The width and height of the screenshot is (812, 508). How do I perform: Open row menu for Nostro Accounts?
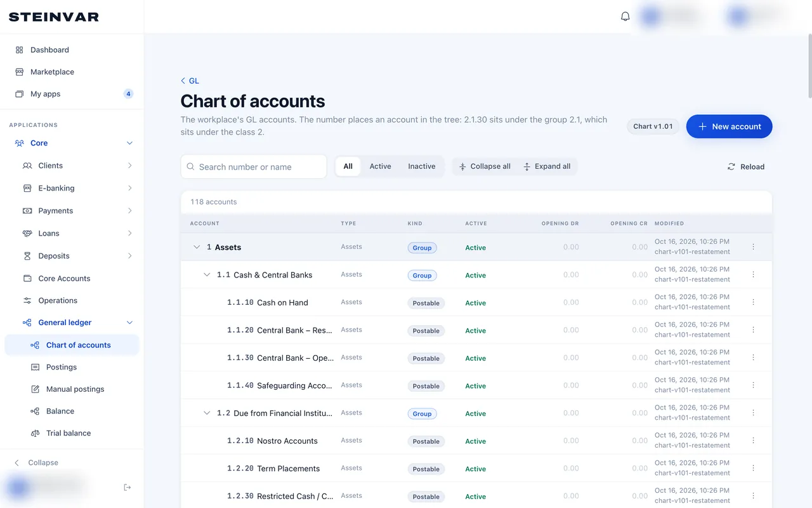753,441
